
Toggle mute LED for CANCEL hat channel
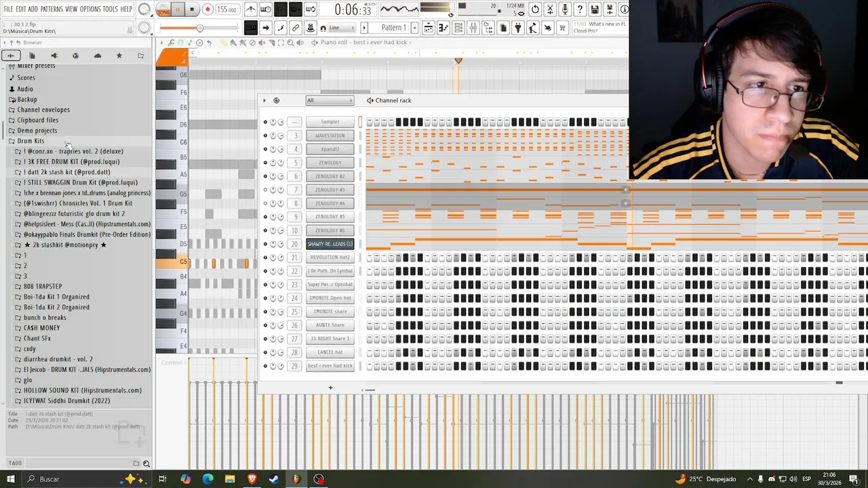265,352
